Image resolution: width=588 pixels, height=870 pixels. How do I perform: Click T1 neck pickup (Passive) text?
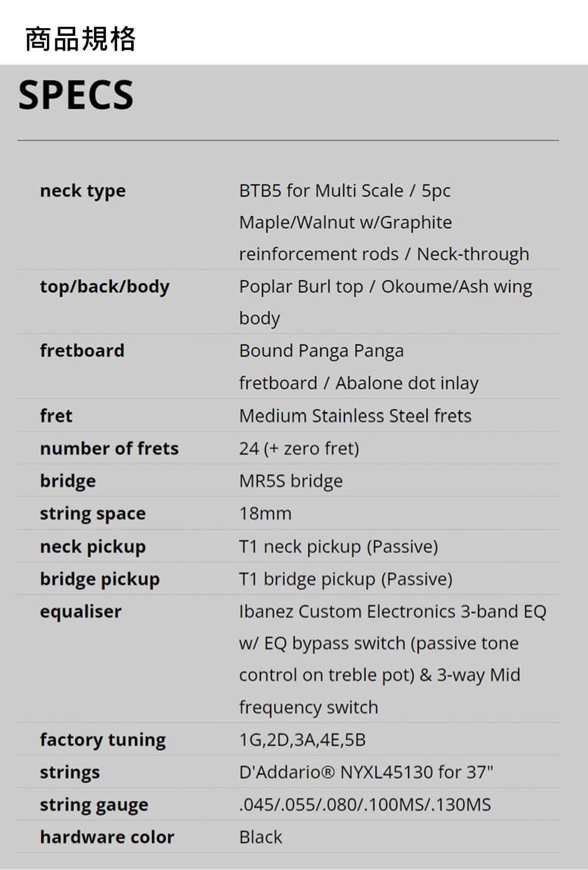pos(339,547)
